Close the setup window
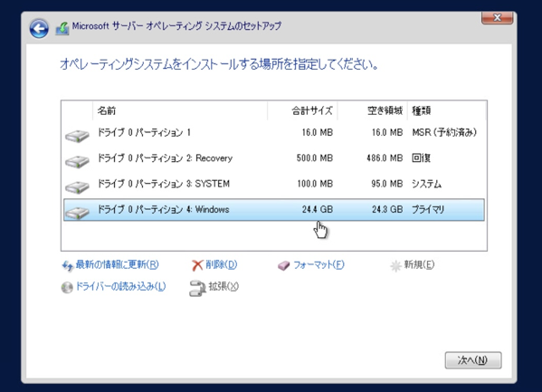542x392 pixels. 497,17
